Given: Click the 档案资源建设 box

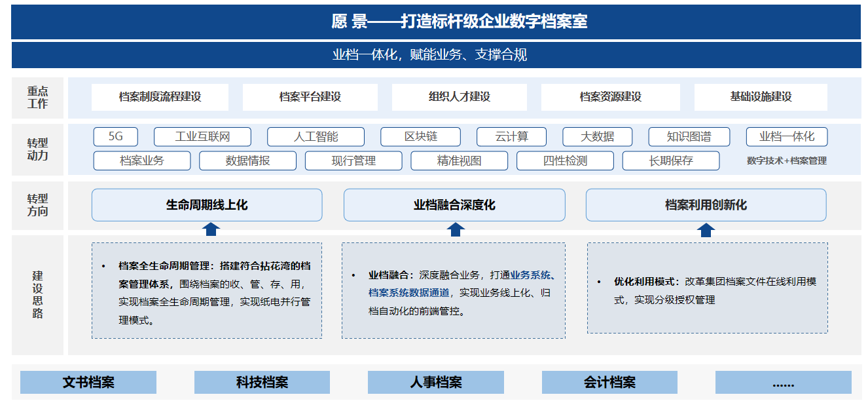Looking at the screenshot, I should pos(610,97).
